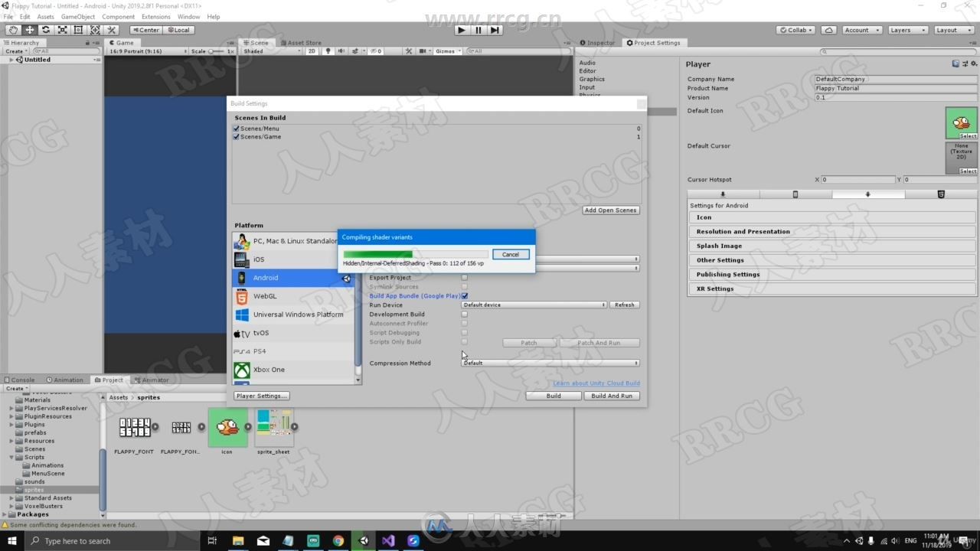Image resolution: width=980 pixels, height=551 pixels.
Task: Click Build And Run button
Action: [x=612, y=396]
